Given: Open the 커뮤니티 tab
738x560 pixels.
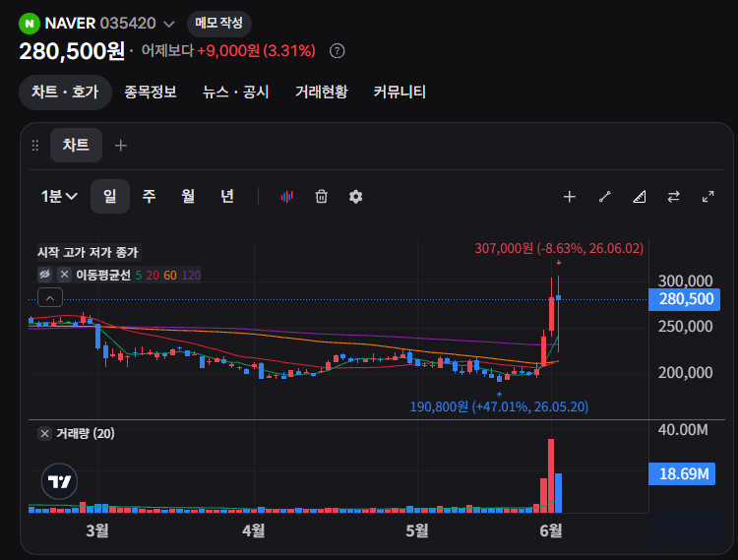Looking at the screenshot, I should (400, 92).
